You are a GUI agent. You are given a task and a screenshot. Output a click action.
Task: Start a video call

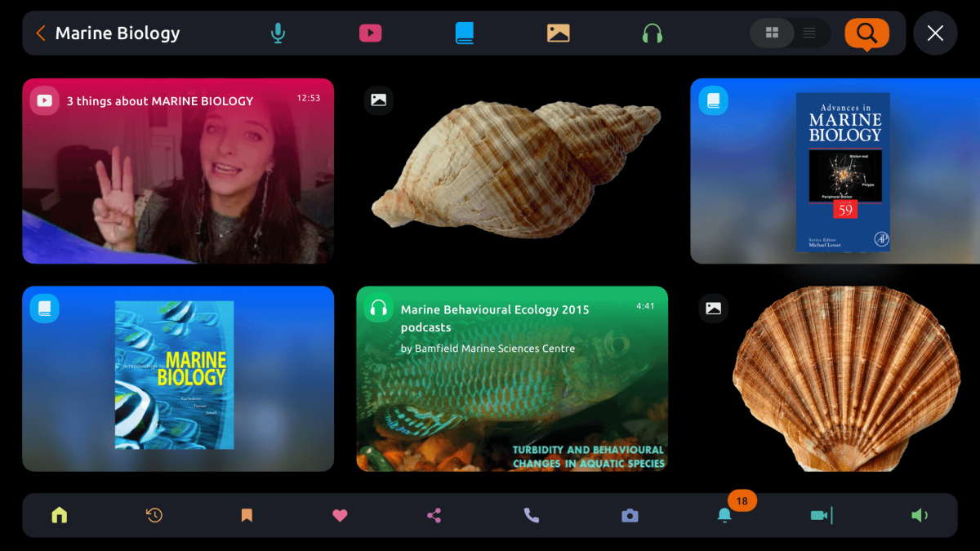[x=822, y=515]
